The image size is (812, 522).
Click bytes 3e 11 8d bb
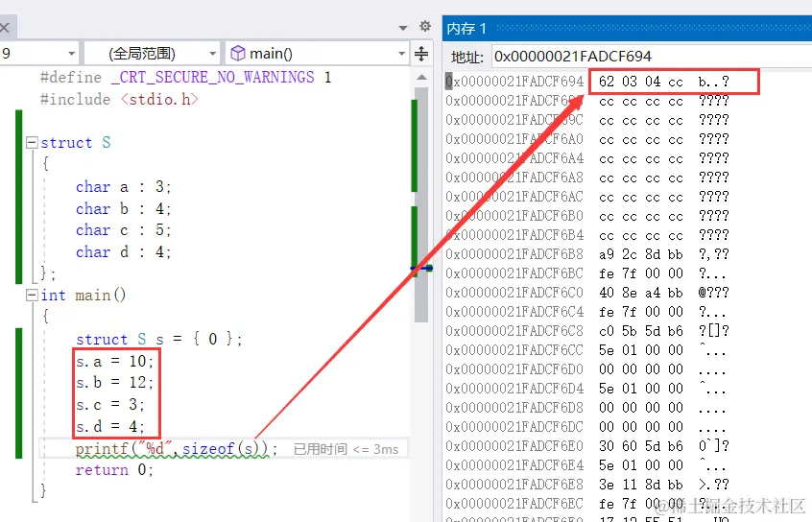click(x=640, y=485)
